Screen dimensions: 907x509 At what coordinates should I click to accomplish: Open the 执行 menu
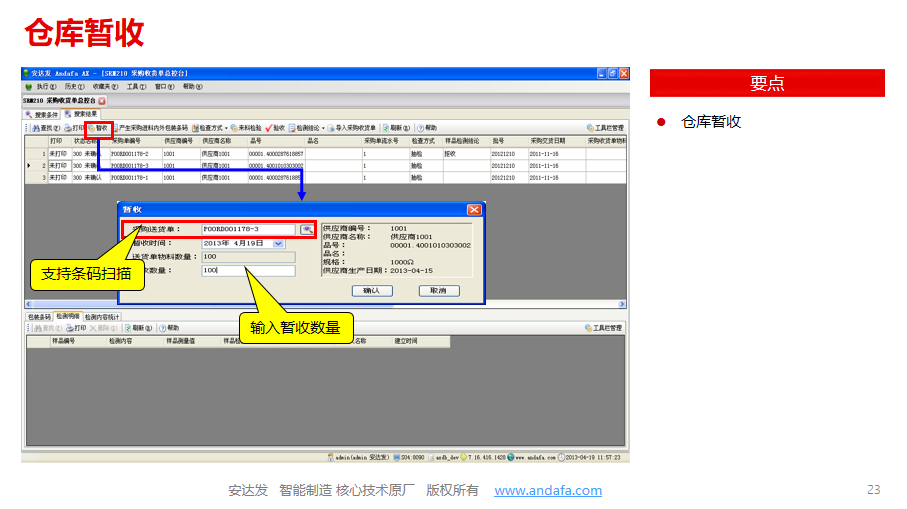[41, 87]
